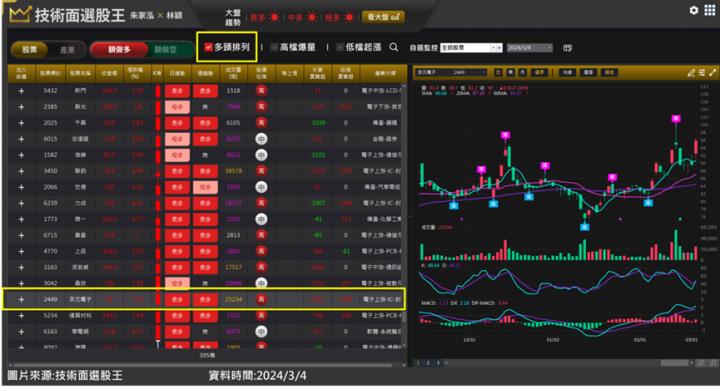Open the 2024/3/4 date dropdown
Image resolution: width=720 pixels, height=389 pixels.
tap(529, 48)
